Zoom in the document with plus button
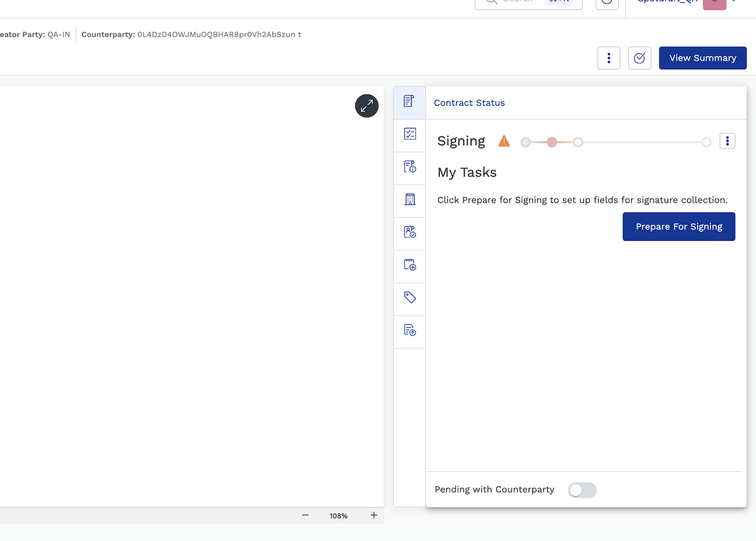Viewport: 756px width, 541px height. [374, 516]
